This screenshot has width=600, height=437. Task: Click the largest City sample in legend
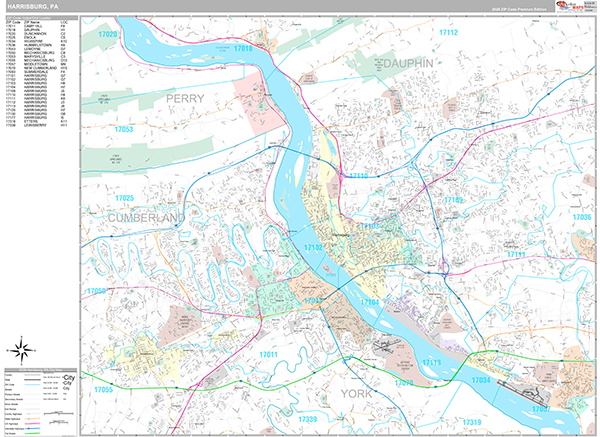tap(69, 378)
